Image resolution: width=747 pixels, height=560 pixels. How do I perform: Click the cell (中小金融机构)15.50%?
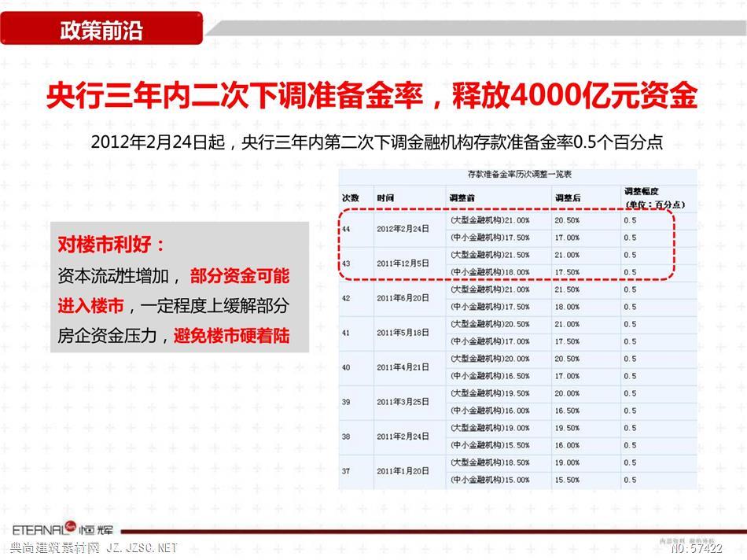[x=490, y=445]
